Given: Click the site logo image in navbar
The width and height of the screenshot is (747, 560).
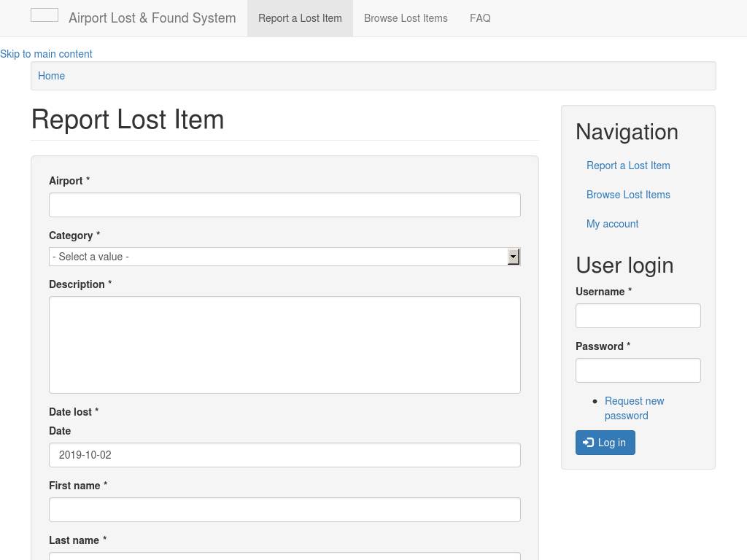Looking at the screenshot, I should [x=44, y=15].
